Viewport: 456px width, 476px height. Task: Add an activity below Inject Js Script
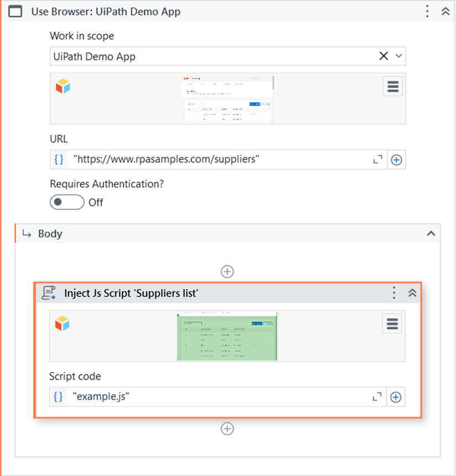[227, 429]
